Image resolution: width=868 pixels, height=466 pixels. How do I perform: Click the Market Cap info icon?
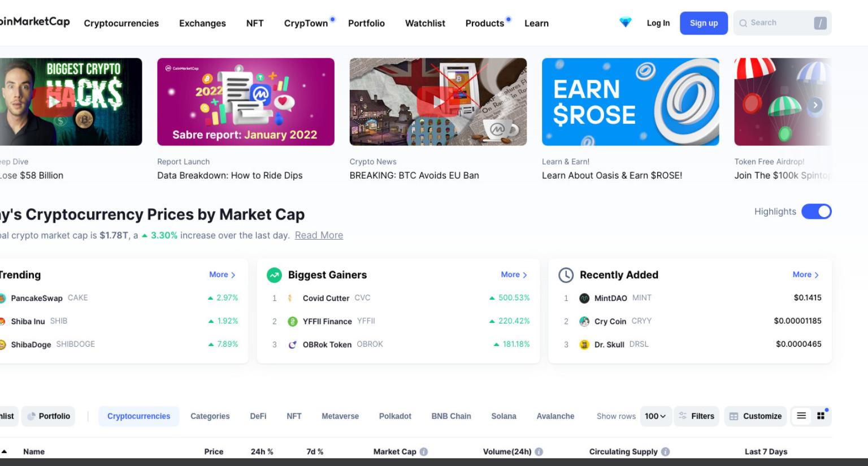point(424,451)
